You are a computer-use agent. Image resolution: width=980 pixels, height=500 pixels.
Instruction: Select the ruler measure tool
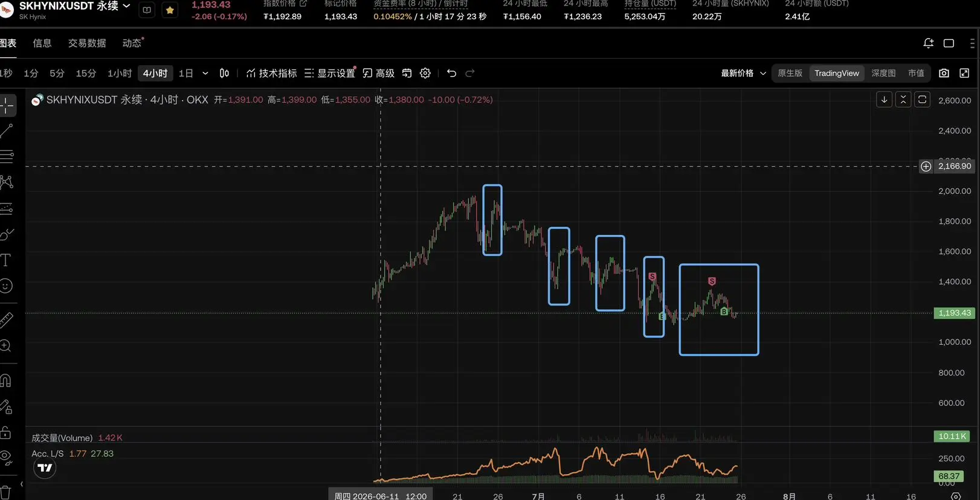[6, 320]
